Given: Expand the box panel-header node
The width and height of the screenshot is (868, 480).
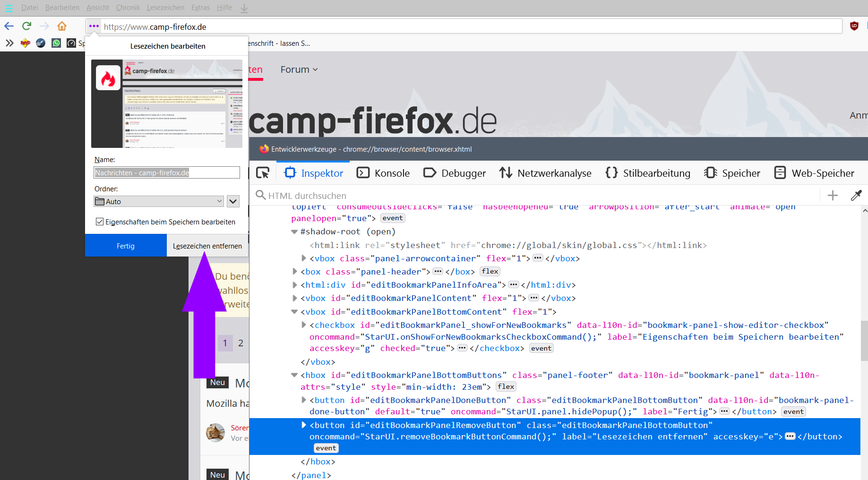Looking at the screenshot, I should click(294, 271).
